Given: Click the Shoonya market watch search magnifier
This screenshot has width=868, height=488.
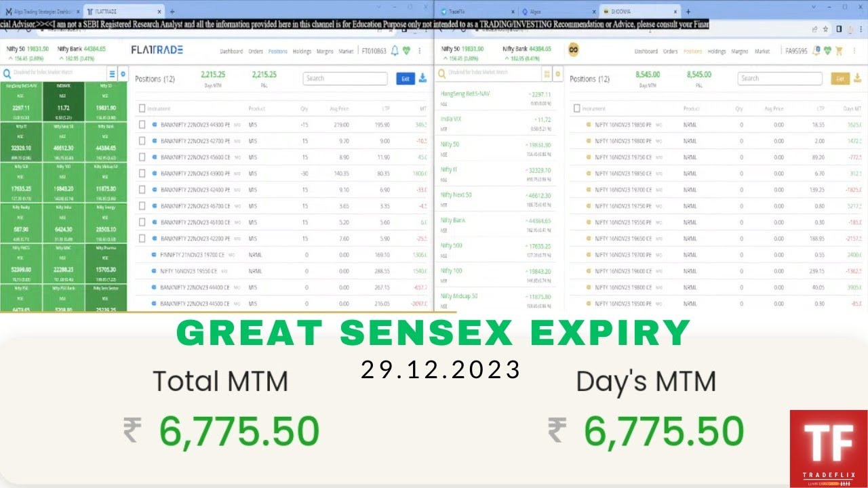Looking at the screenshot, I should click(442, 74).
